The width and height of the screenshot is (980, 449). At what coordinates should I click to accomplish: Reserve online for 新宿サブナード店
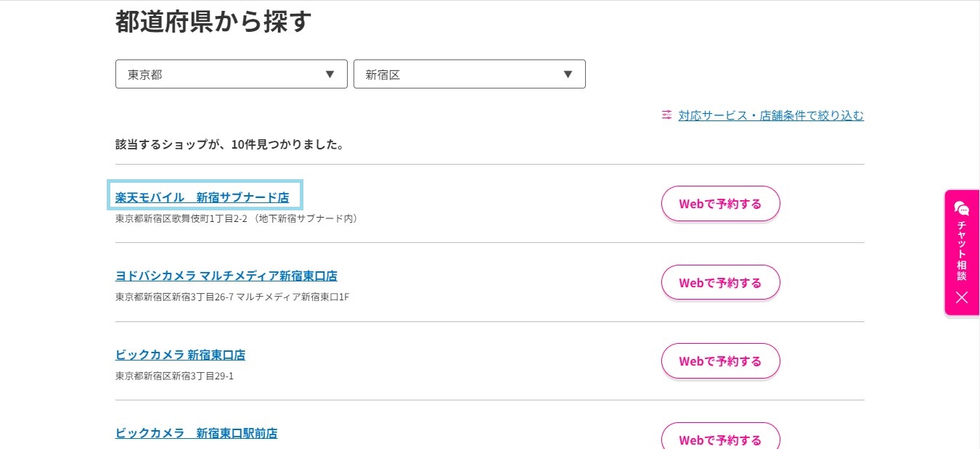(721, 204)
